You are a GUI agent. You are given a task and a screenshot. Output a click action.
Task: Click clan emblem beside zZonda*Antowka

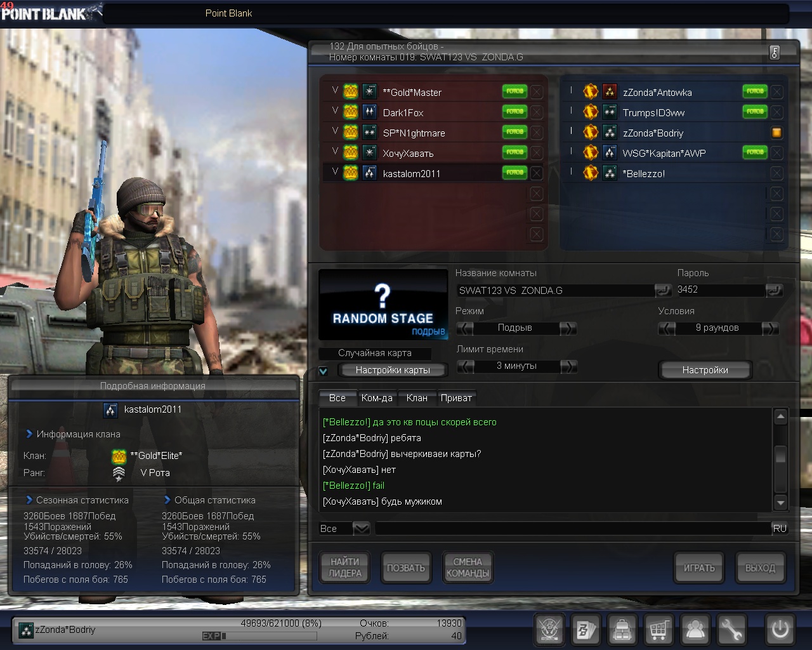tap(591, 92)
